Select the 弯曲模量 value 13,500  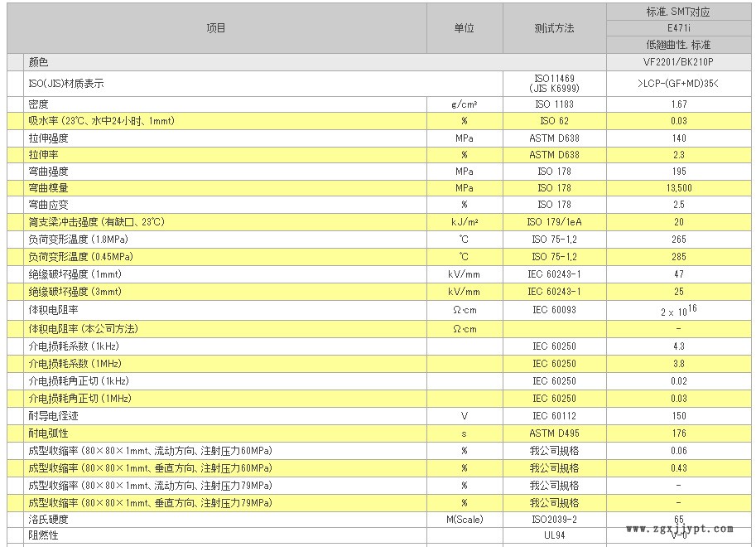[679, 188]
